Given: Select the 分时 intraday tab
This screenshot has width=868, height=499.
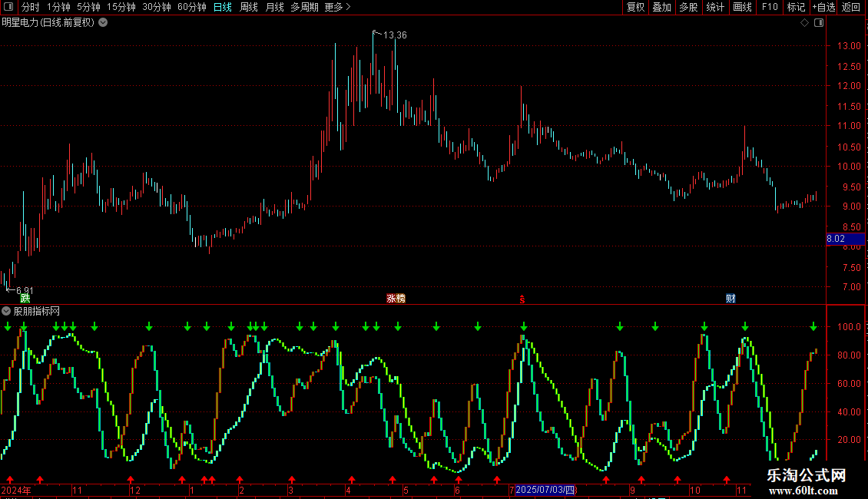Looking at the screenshot, I should tap(31, 7).
